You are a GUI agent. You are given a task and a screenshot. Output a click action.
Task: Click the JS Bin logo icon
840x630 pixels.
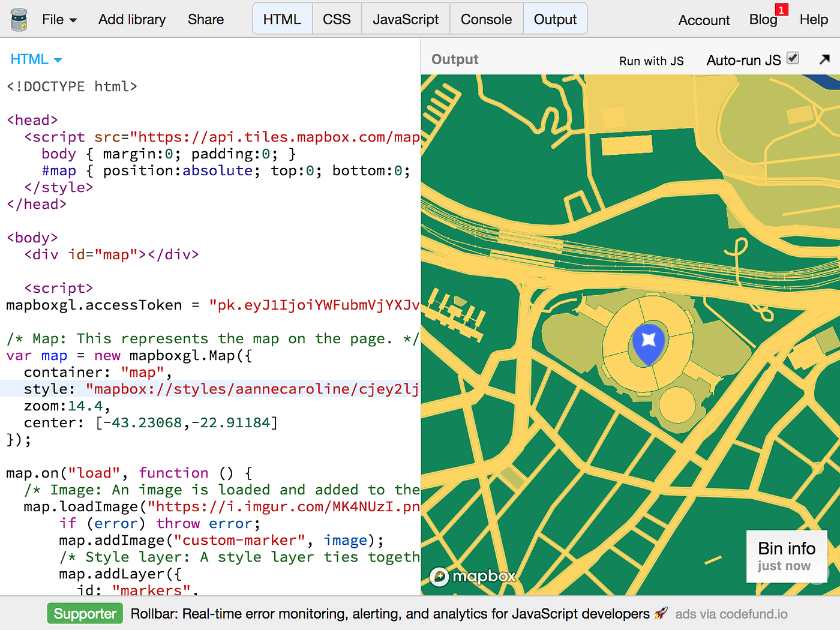pos(18,18)
